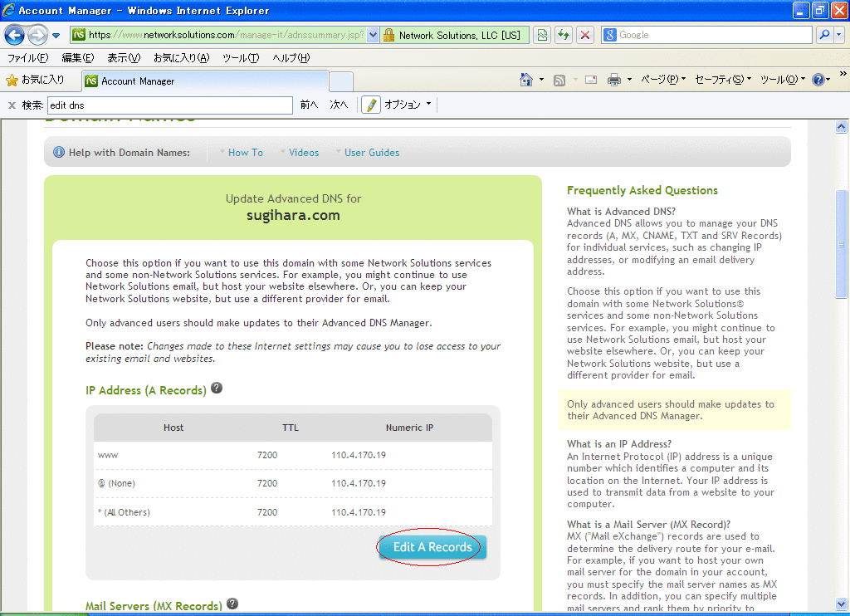
Task: Click the Network Solutions favicon in address bar
Action: pos(79,35)
